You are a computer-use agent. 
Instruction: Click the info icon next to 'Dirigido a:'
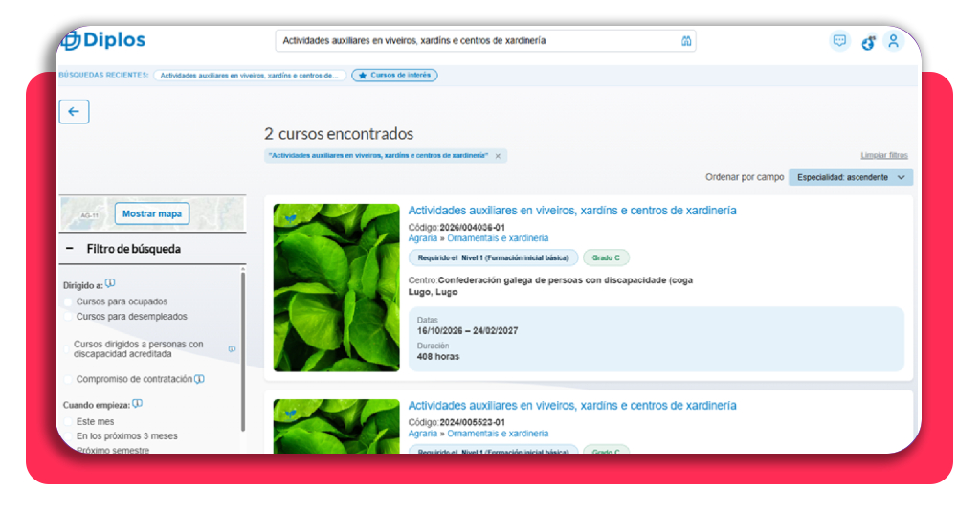click(x=110, y=283)
